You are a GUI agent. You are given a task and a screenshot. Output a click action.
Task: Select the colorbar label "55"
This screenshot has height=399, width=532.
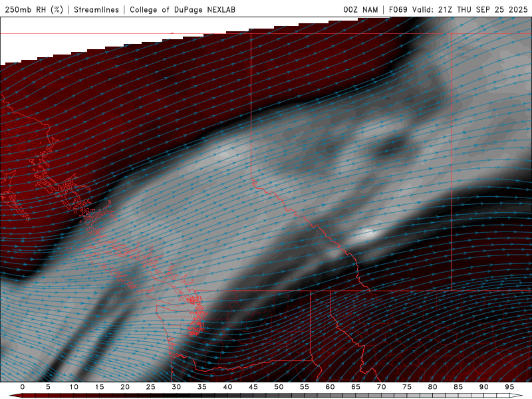(x=305, y=387)
